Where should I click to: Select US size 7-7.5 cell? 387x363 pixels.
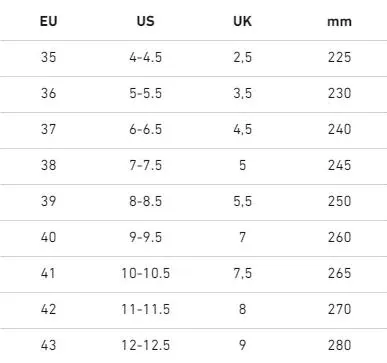tap(146, 165)
